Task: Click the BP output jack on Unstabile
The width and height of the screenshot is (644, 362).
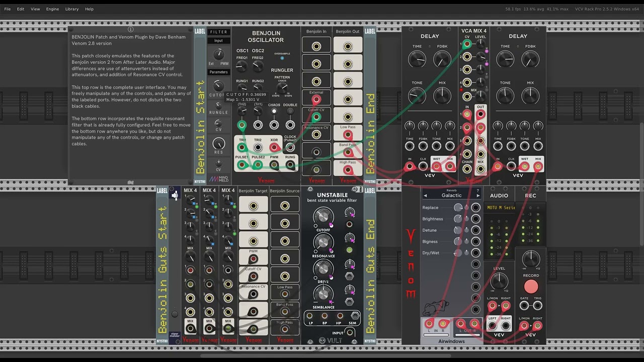Action: [325, 316]
